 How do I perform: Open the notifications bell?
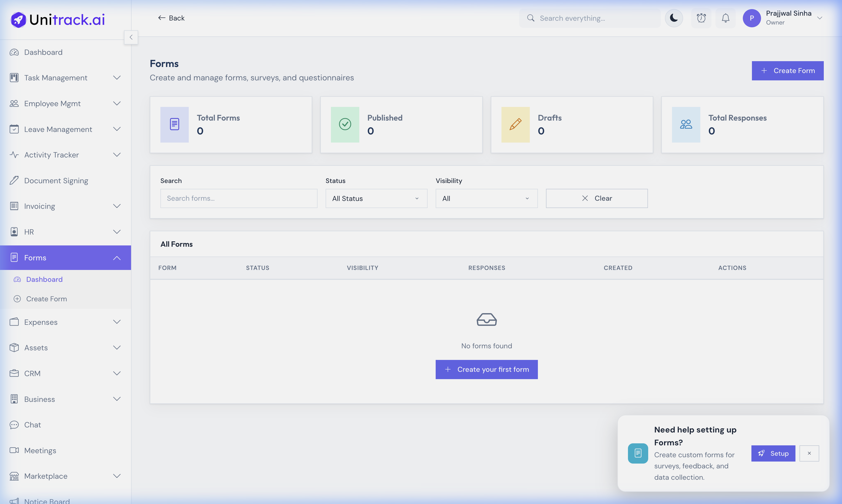[725, 18]
